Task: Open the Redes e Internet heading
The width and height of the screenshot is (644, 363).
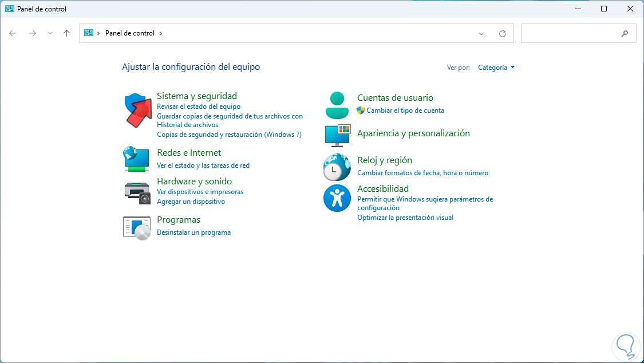Action: pos(189,153)
